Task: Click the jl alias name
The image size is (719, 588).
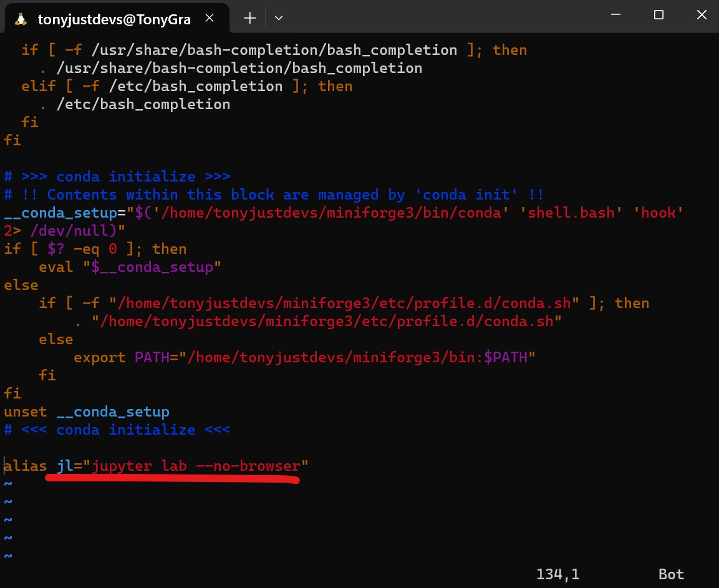Action: point(65,466)
